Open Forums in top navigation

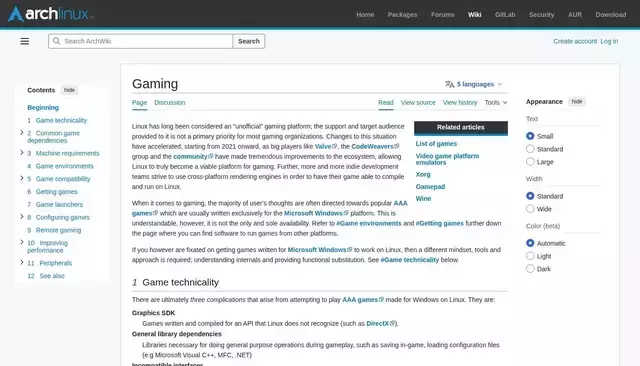(x=442, y=15)
